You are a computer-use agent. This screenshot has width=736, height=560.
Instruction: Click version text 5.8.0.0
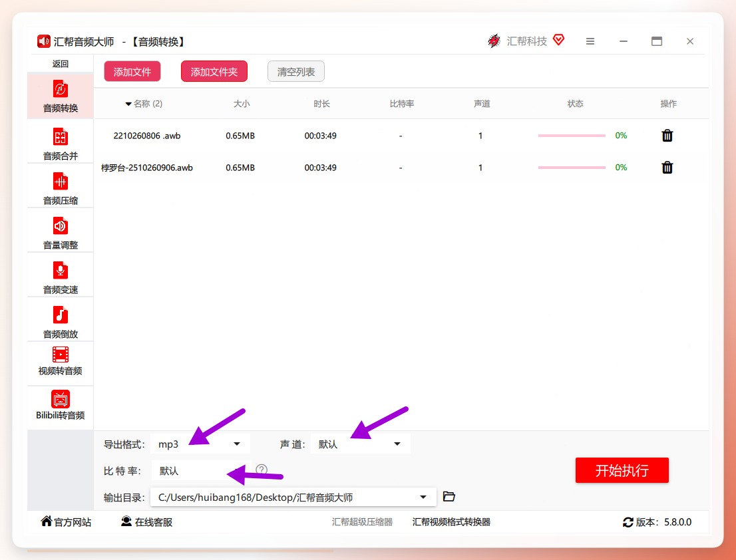tap(677, 522)
